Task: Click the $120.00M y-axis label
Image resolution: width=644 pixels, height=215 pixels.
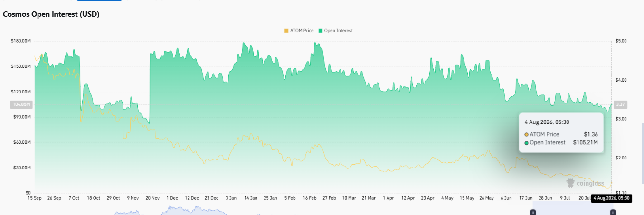Action: (21, 92)
